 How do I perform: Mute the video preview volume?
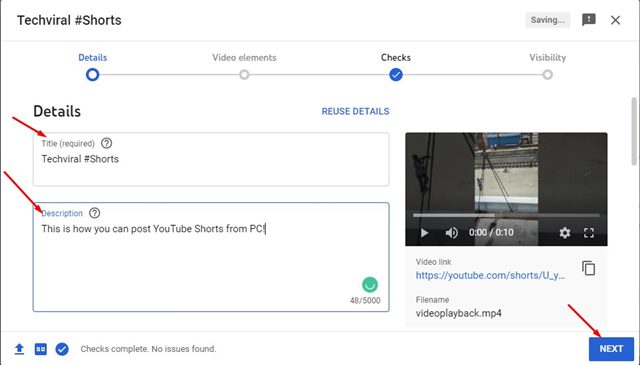[451, 233]
